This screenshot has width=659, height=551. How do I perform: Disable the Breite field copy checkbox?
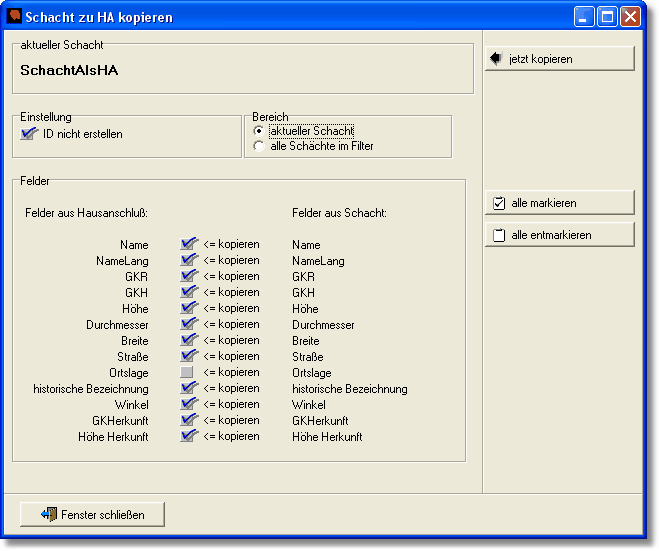(x=188, y=340)
